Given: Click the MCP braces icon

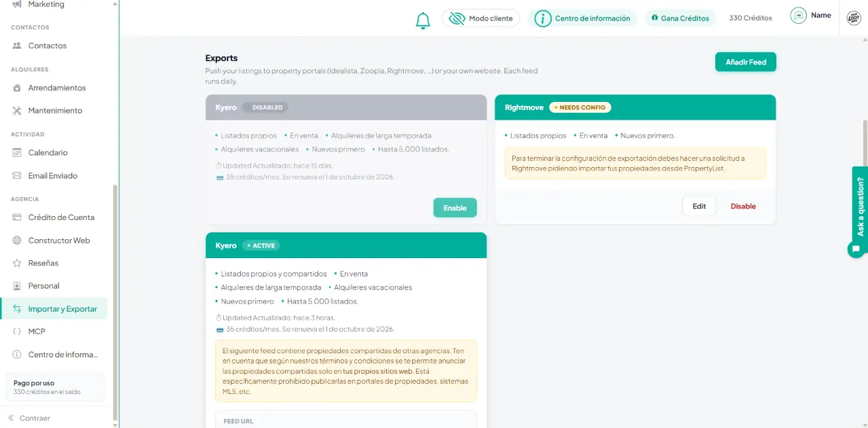Looking at the screenshot, I should click(17, 332).
